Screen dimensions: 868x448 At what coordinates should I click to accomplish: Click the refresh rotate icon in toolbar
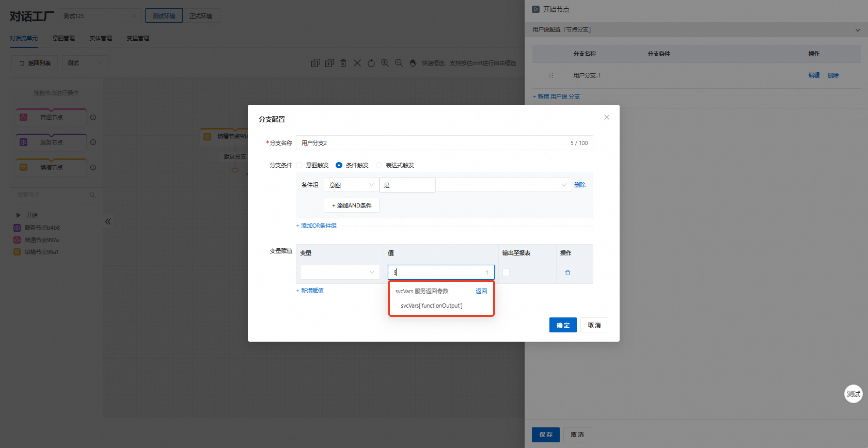(371, 63)
